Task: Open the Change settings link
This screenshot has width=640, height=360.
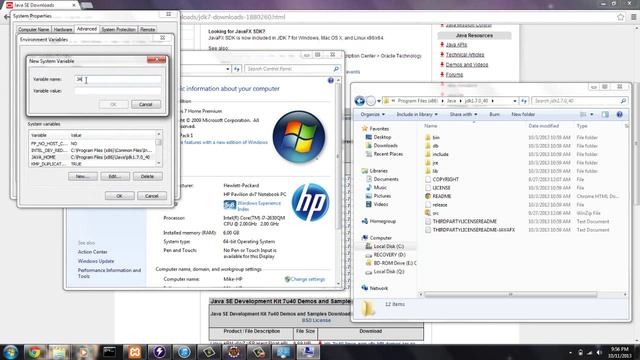Action: pyautogui.click(x=307, y=280)
